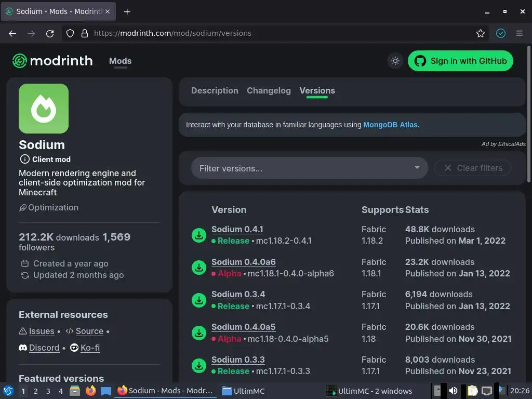Click the tracking protection shield icon
This screenshot has height=399, width=532.
click(70, 33)
